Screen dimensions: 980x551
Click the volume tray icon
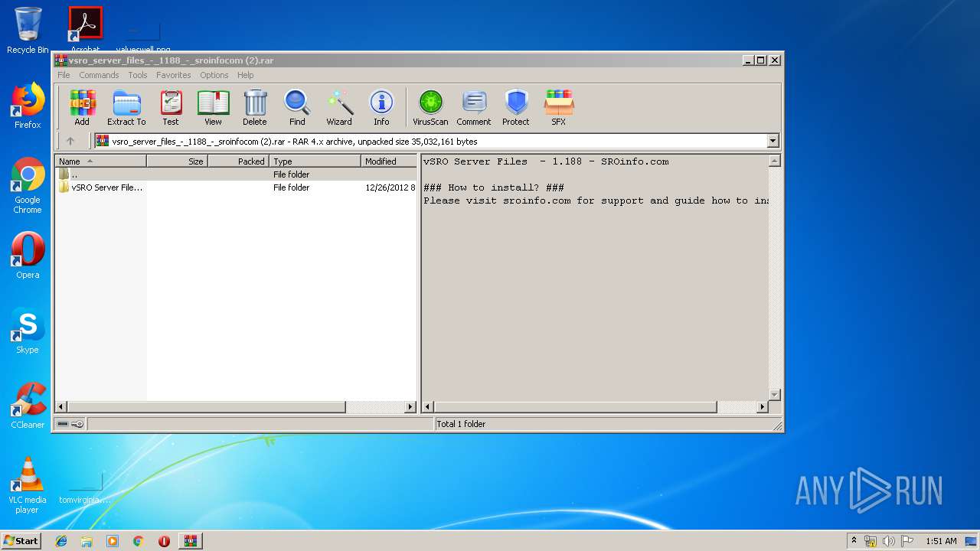(x=889, y=541)
